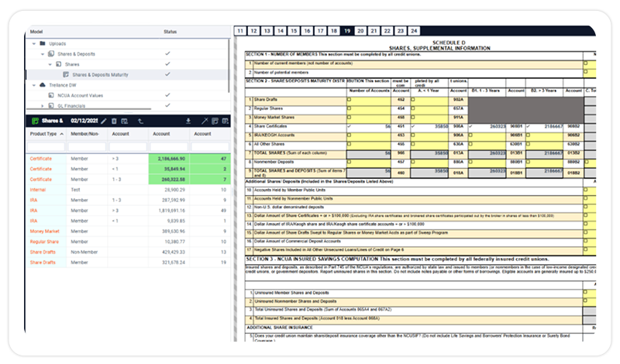Click the last panel icon in dataset toolbar

[226, 121]
